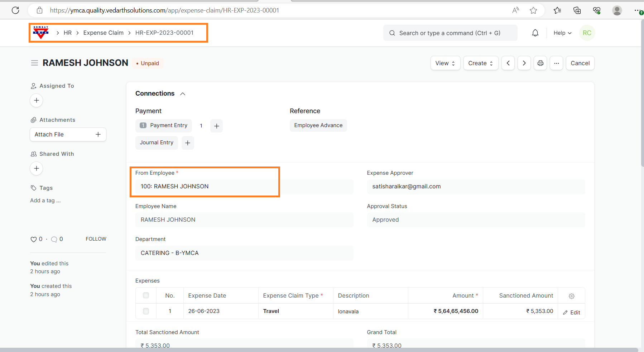Select all rows in Expenses table
Viewport: 644px width, 352px height.
click(146, 295)
